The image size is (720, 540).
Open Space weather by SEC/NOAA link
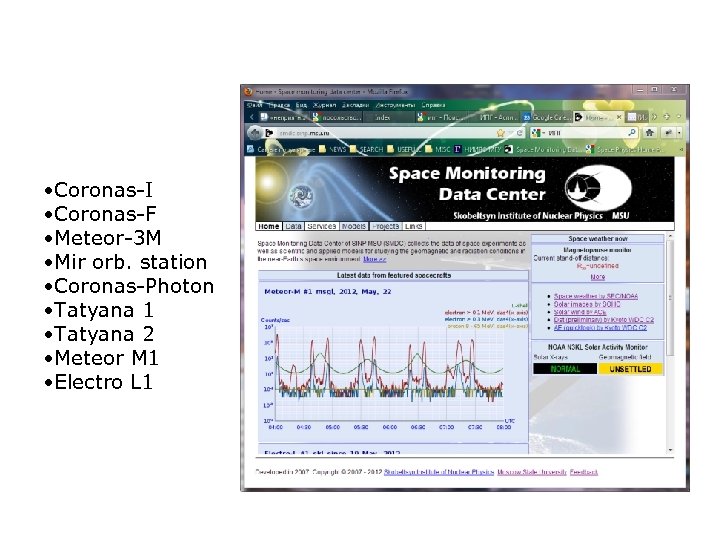coord(596,297)
